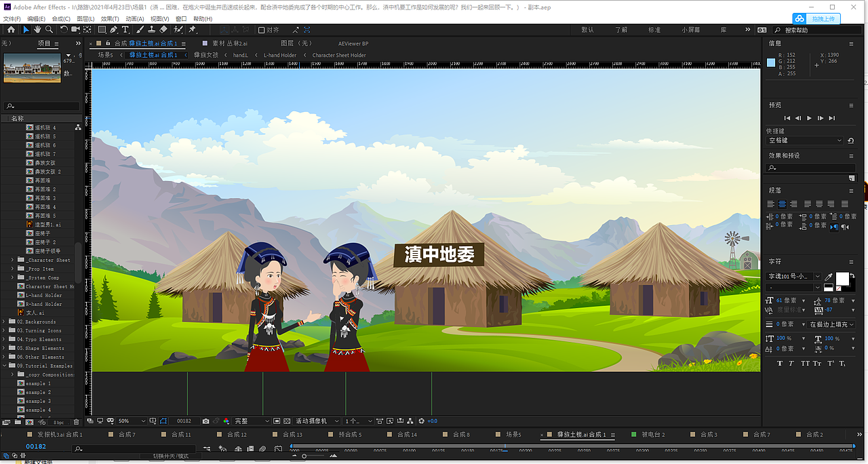Open the 在描边上填充 stroke option dropdown
The image size is (868, 464).
832,324
